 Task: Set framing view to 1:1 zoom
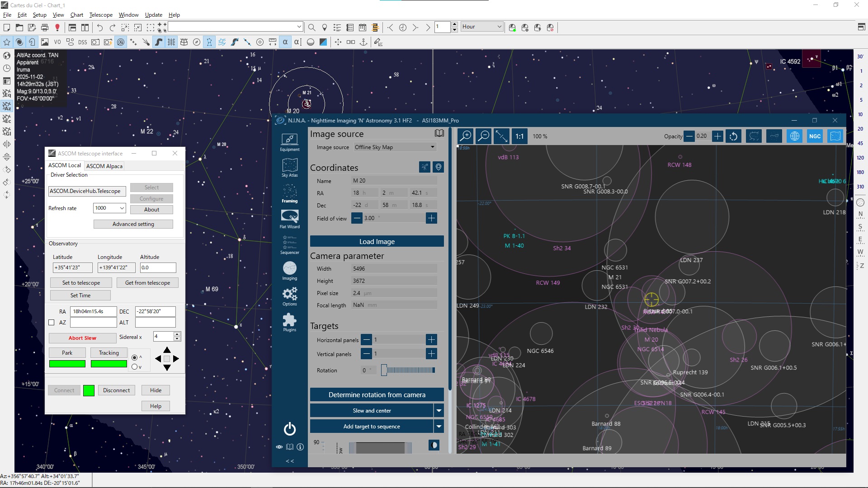coord(519,136)
